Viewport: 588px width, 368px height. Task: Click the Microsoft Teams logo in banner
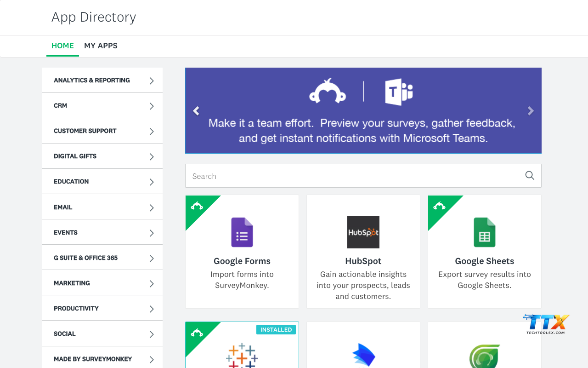tap(399, 92)
